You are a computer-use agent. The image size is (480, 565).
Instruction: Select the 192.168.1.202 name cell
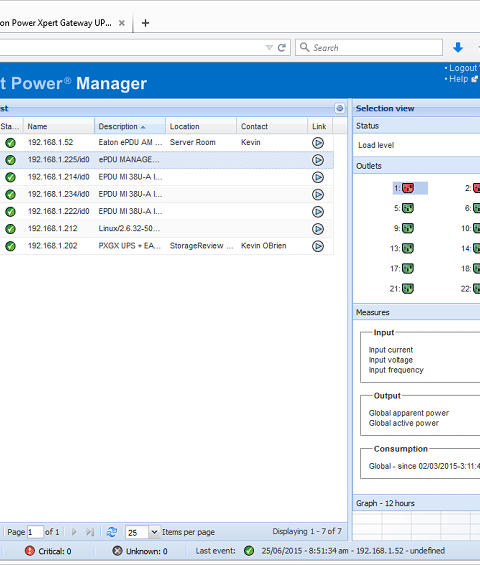pos(53,246)
